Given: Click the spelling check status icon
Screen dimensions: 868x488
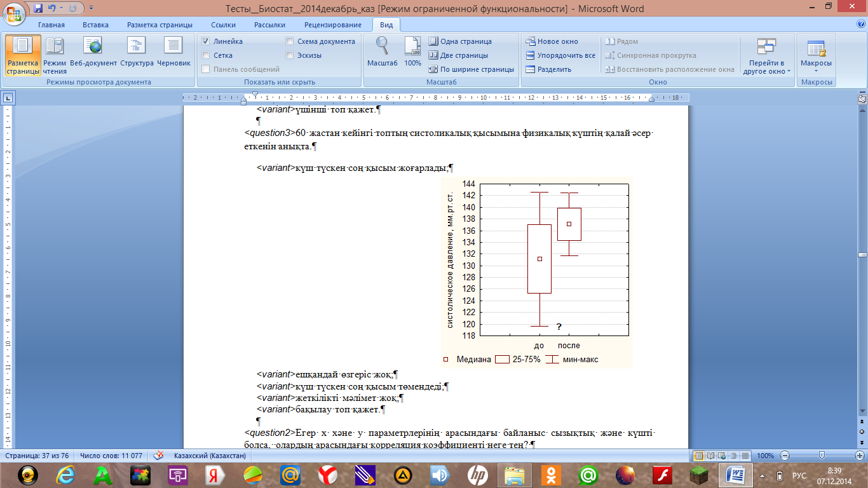Looking at the screenshot, I should pos(158,456).
